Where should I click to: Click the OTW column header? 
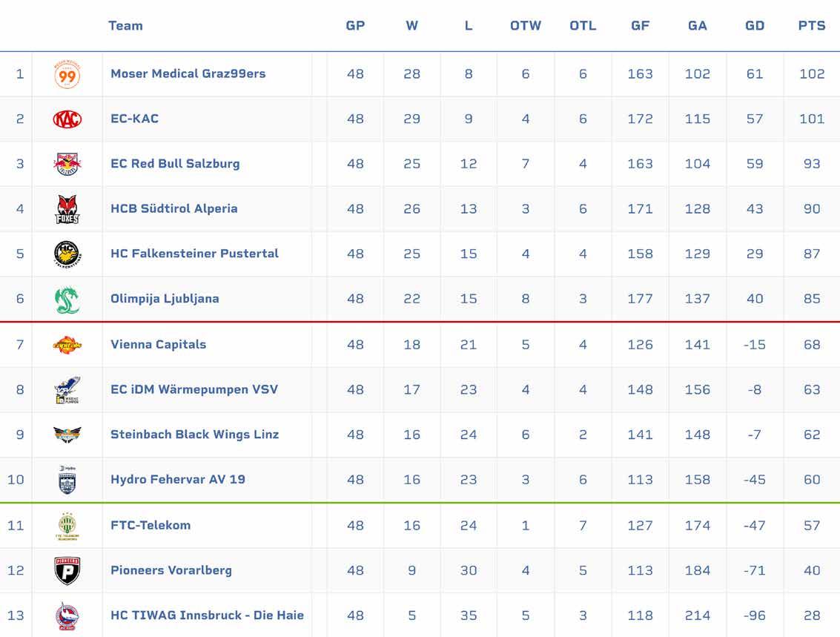click(x=526, y=25)
